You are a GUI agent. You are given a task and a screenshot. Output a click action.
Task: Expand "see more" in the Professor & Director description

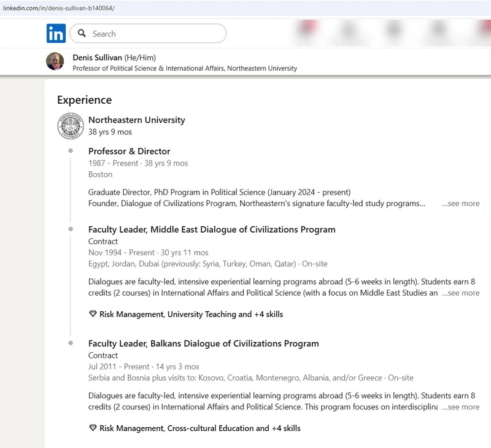tap(461, 204)
